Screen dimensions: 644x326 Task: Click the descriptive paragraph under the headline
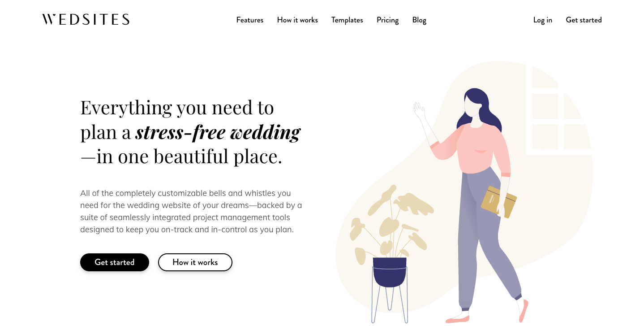click(191, 211)
